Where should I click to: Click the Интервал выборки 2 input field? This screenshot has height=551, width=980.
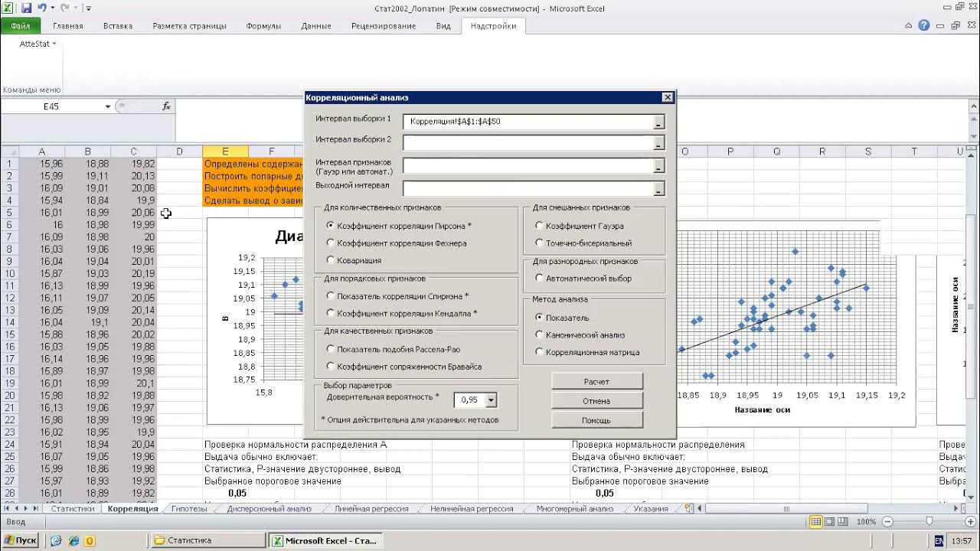(529, 142)
